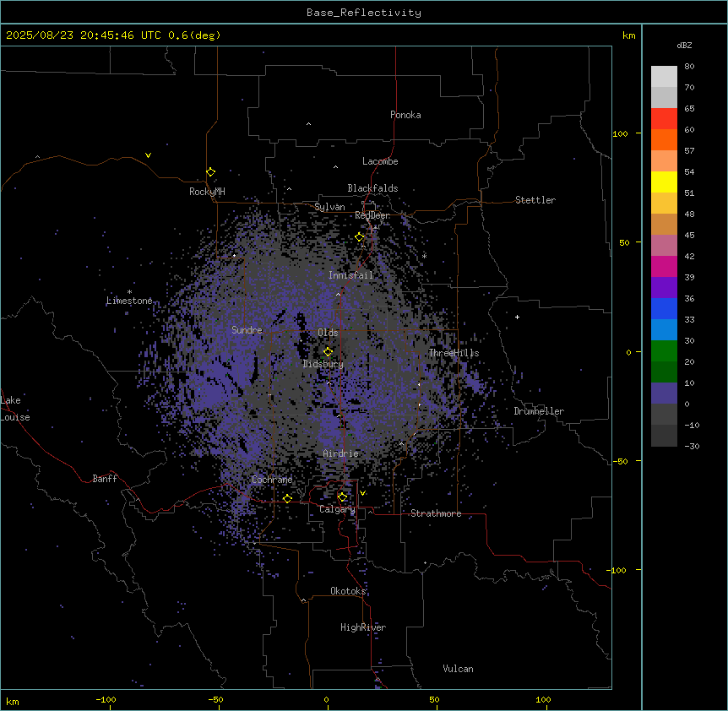Click the km label at bottom left
The image size is (728, 711).
pos(13,701)
